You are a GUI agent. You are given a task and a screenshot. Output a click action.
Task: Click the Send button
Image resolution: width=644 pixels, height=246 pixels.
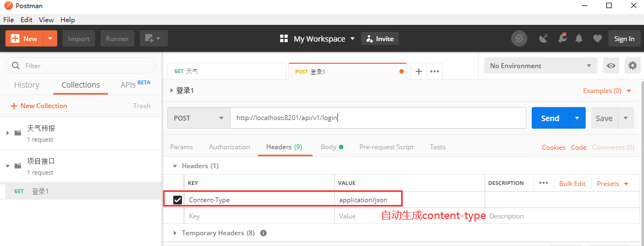tap(551, 118)
